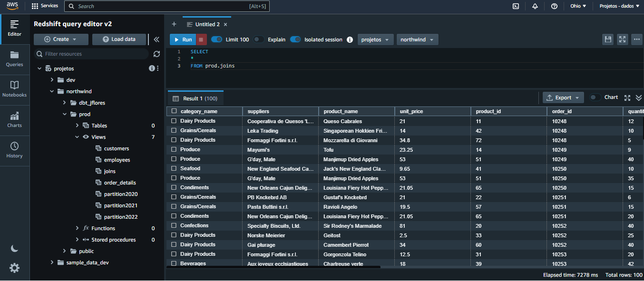Refresh the database resources tree
Screen dimensions: 644x281
pos(157,54)
